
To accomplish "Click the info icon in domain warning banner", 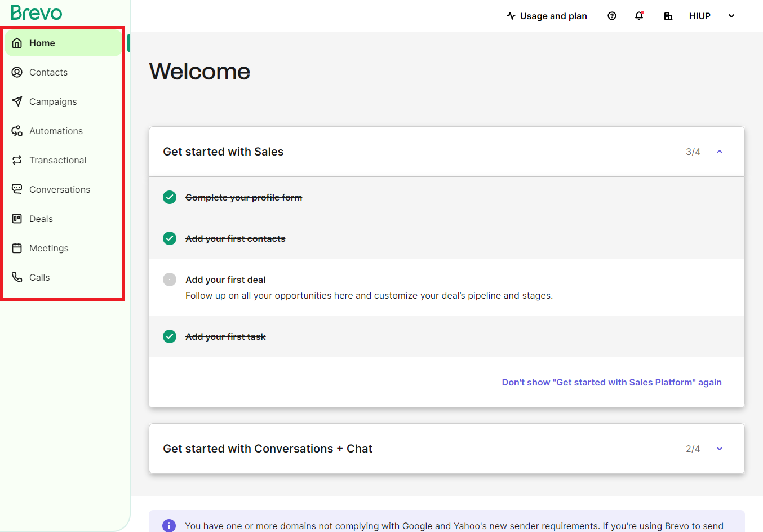I will pyautogui.click(x=169, y=525).
